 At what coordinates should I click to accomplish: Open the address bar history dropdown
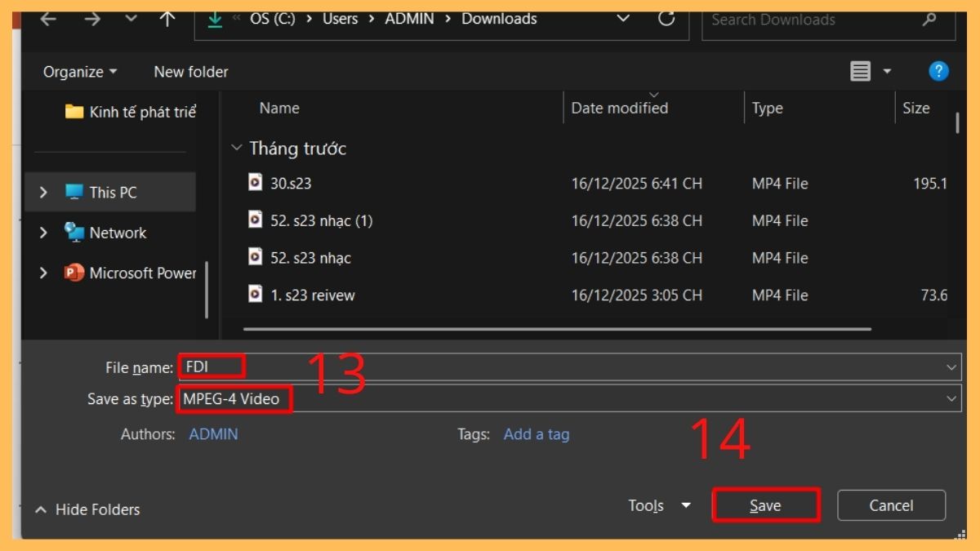pos(623,19)
